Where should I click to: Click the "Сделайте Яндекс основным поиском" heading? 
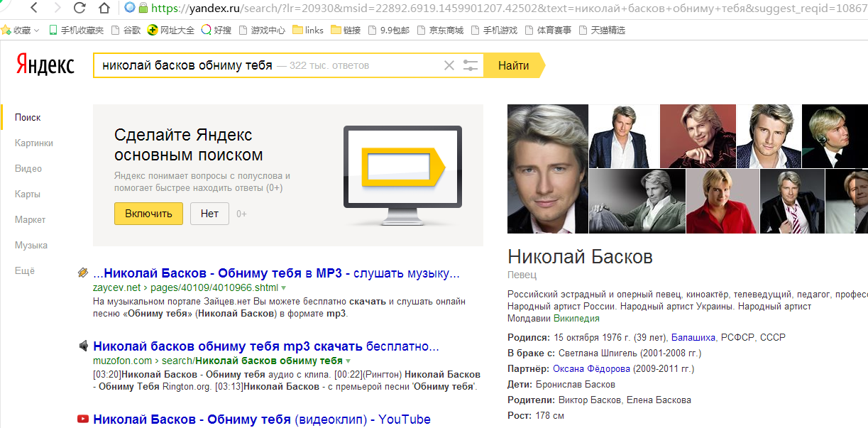point(189,145)
